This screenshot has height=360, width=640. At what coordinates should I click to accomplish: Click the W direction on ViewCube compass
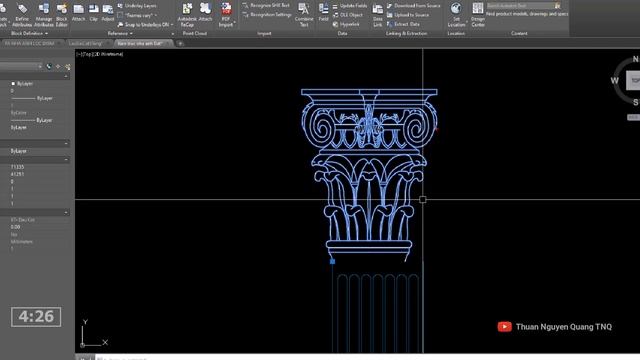tap(615, 80)
